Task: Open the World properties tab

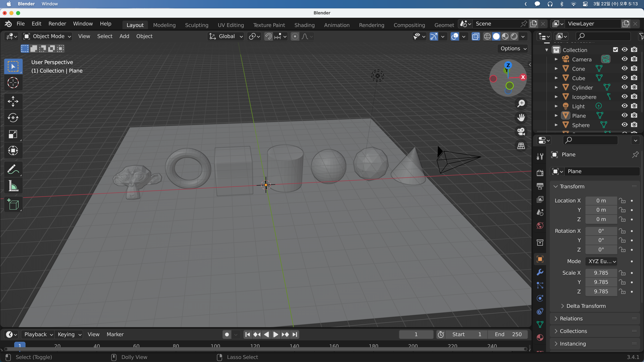Action: click(540, 226)
